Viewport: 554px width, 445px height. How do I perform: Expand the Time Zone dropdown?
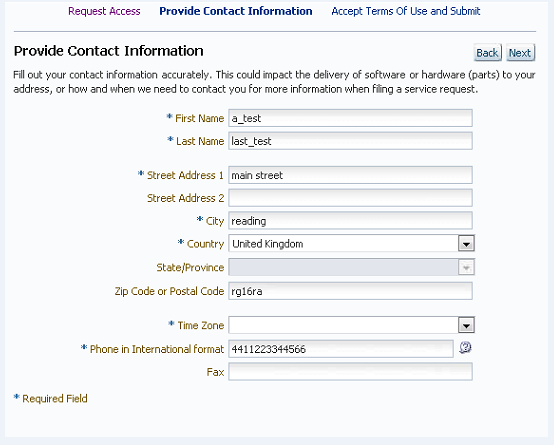(x=466, y=325)
